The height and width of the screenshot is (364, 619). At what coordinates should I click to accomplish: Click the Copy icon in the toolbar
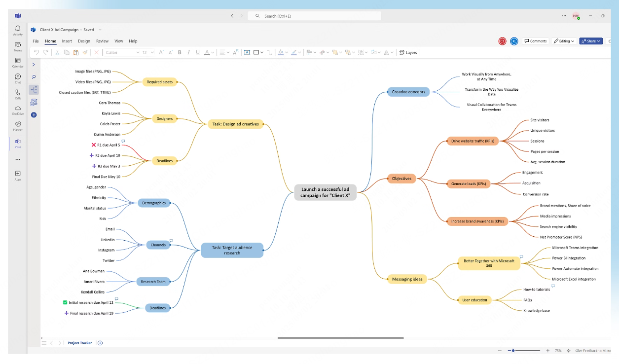click(67, 52)
